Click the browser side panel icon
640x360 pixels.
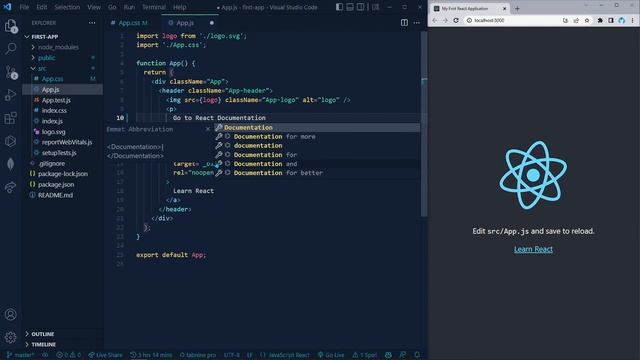[611, 20]
